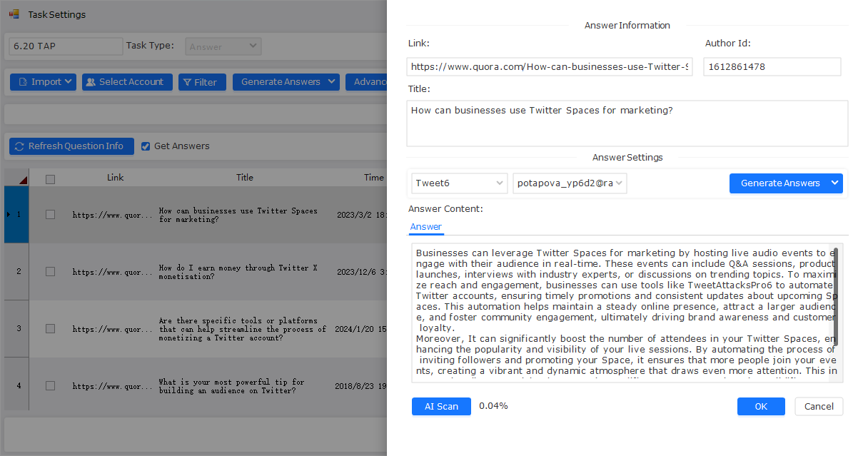This screenshot has height=456, width=868.
Task: Open the background Generate Answers toolbar dropdown
Action: [286, 82]
